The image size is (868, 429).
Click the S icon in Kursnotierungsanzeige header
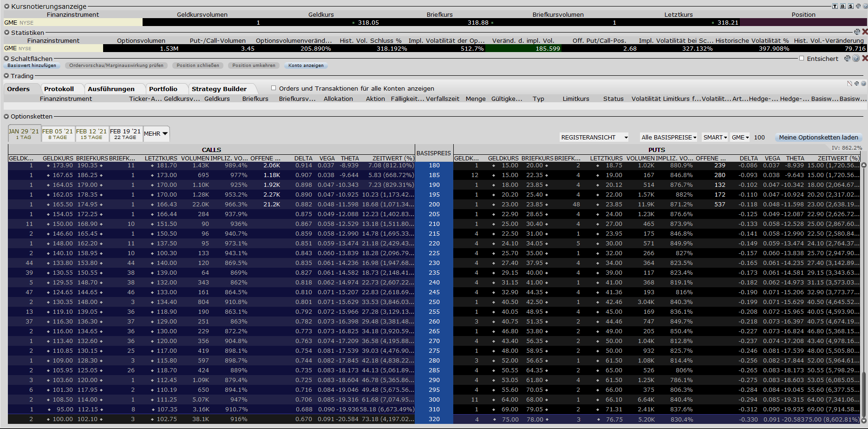(850, 7)
